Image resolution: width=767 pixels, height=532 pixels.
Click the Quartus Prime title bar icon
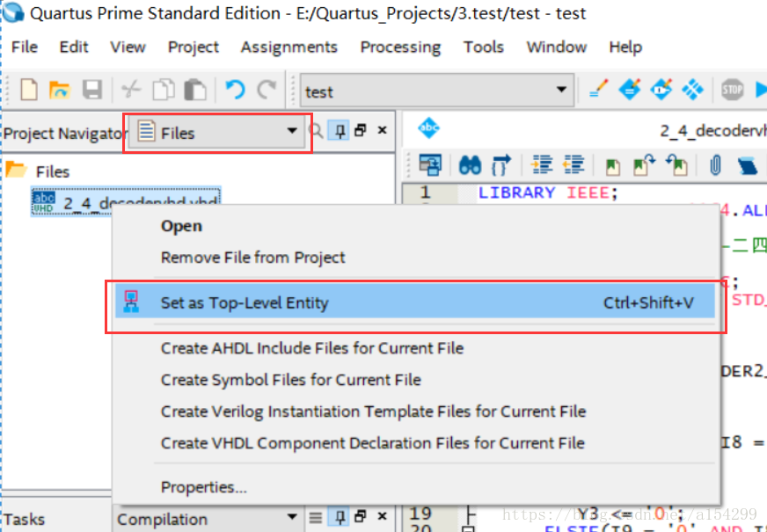12,12
